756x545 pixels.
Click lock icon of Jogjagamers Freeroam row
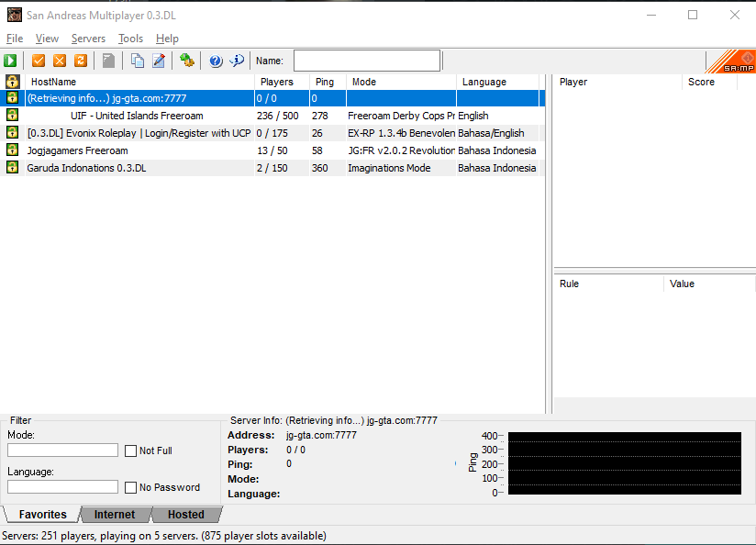click(12, 150)
